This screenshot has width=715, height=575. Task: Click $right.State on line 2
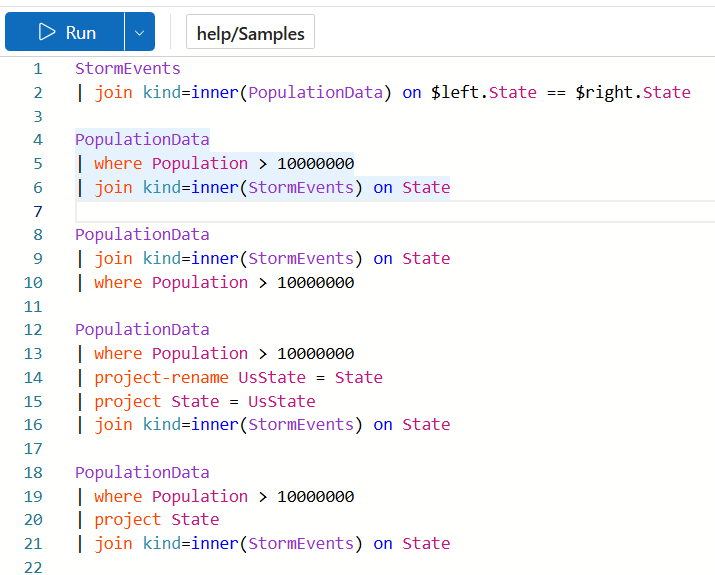(633, 93)
